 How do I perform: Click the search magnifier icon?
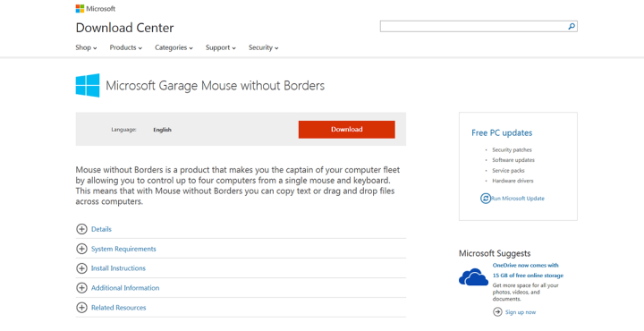(x=572, y=26)
